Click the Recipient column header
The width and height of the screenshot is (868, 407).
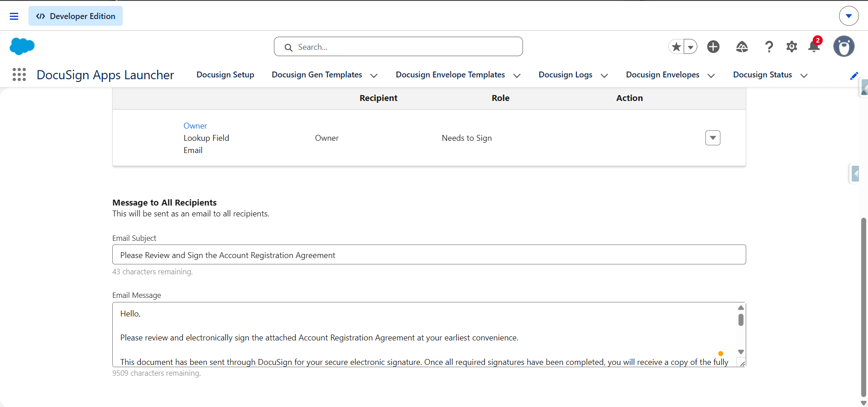pyautogui.click(x=379, y=98)
